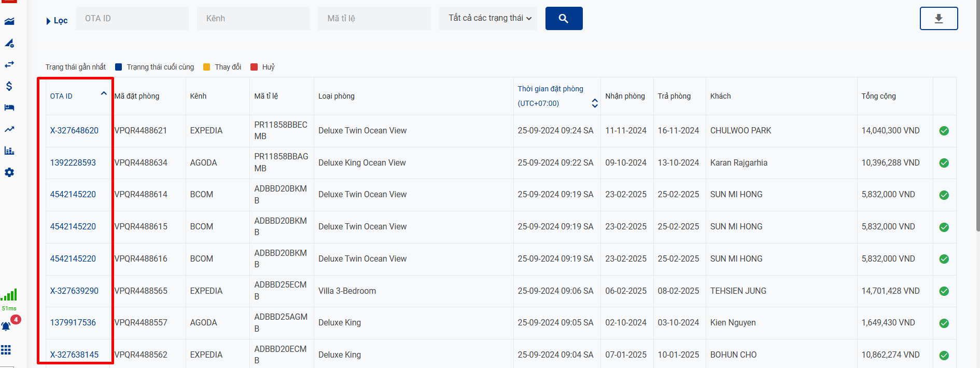Click green check status for TEHSIEN JUNG
Viewport: 980px width, 368px height.
944,291
